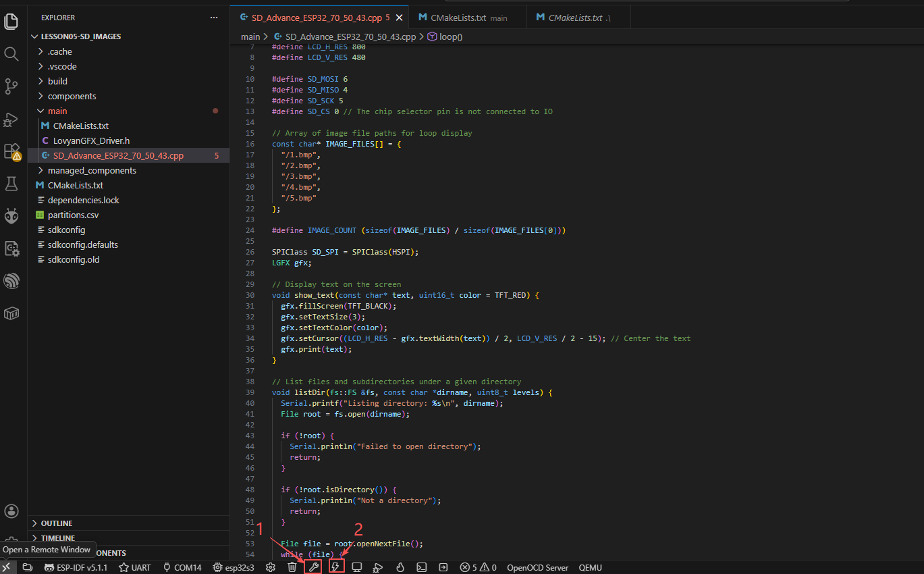Open the SDK configuration editor gear icon
The image size is (924, 574).
[x=271, y=567]
